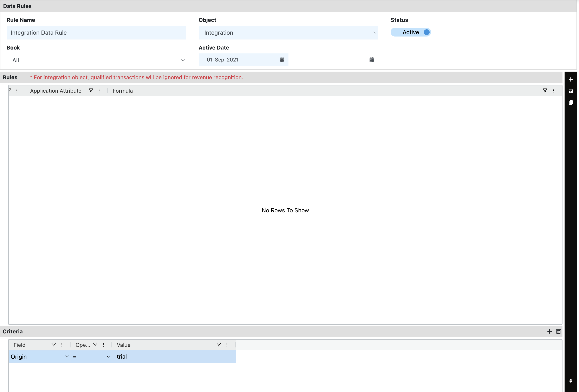This screenshot has height=392, width=579.
Task: Open the calendar for the empty end date
Action: click(371, 60)
